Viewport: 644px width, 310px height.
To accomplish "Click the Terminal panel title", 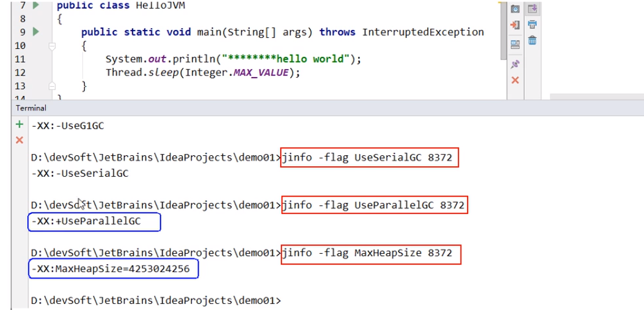I will point(31,108).
